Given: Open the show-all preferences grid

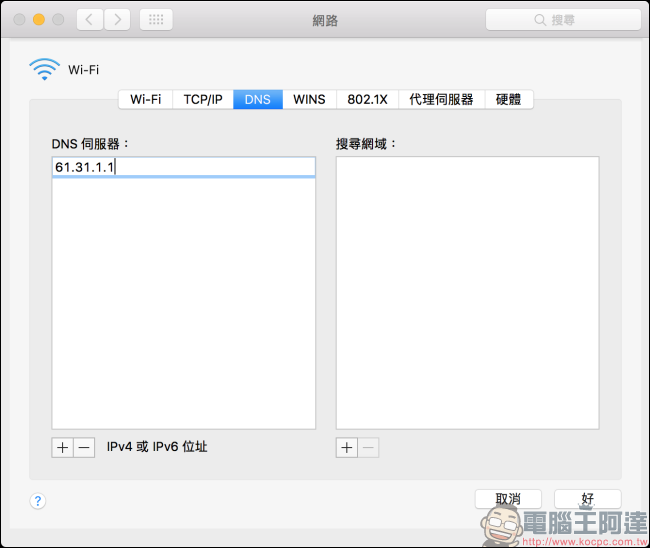Looking at the screenshot, I should point(156,19).
